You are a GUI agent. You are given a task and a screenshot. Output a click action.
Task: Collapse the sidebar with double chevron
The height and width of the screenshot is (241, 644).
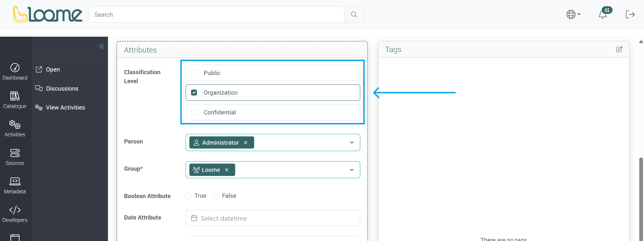(x=102, y=46)
